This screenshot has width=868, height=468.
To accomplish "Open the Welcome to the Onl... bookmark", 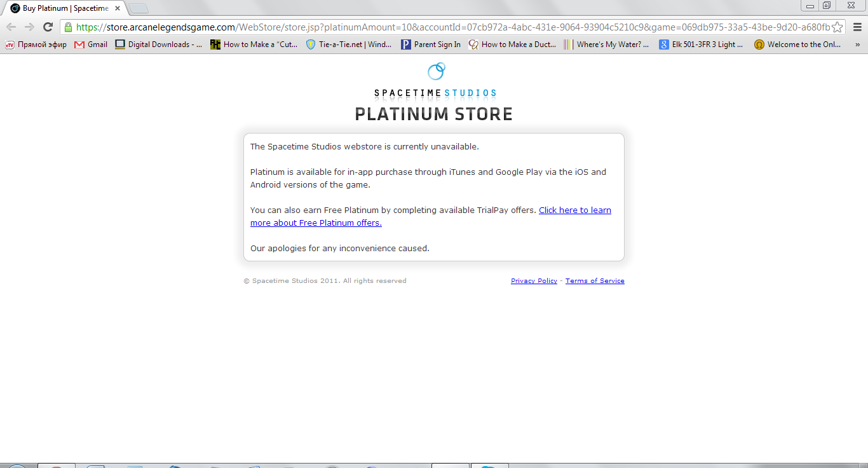I will tap(797, 45).
